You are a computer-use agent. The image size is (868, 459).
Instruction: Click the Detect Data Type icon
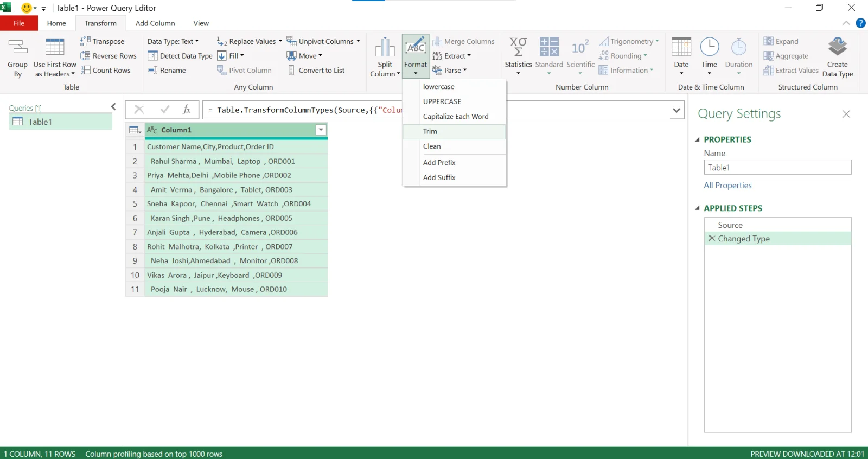coord(152,56)
